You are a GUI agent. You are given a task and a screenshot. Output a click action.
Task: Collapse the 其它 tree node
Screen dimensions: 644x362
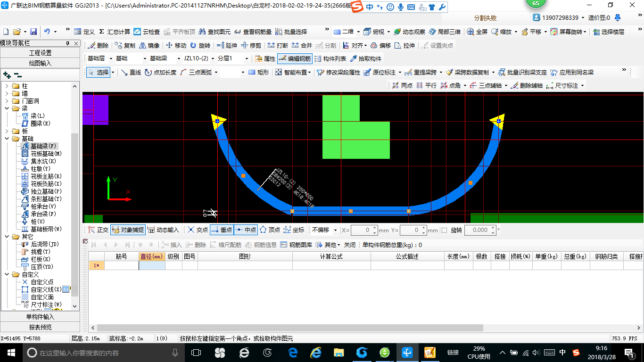point(7,237)
